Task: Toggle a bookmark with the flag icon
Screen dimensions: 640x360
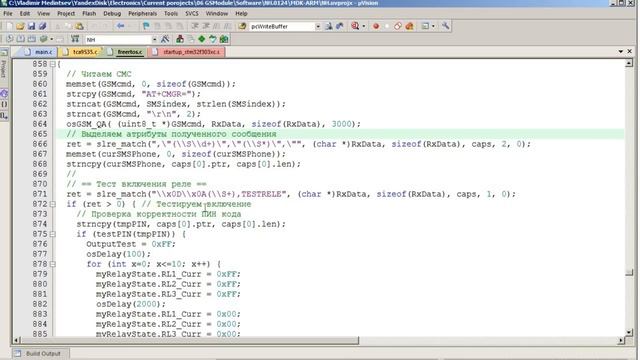Action: [x=146, y=26]
